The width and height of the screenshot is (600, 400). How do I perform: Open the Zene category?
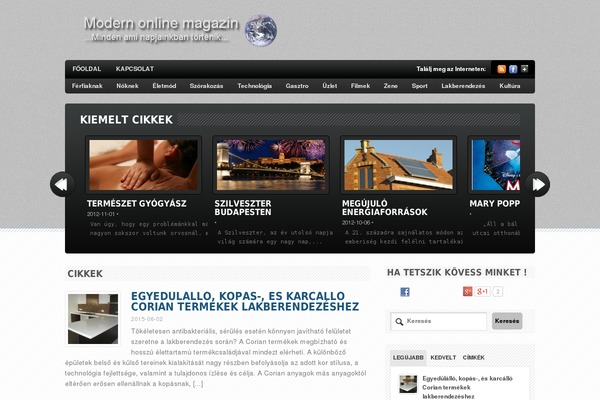tap(391, 86)
